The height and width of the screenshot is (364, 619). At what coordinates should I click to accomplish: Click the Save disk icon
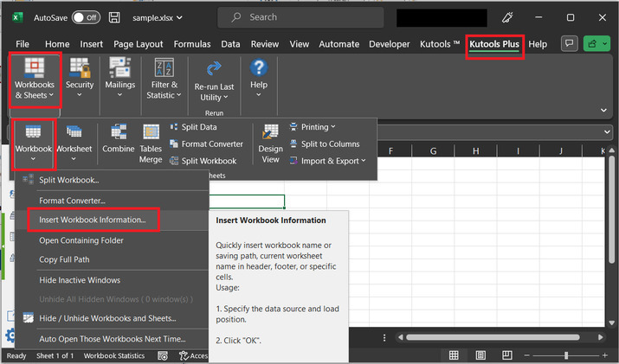tap(114, 17)
